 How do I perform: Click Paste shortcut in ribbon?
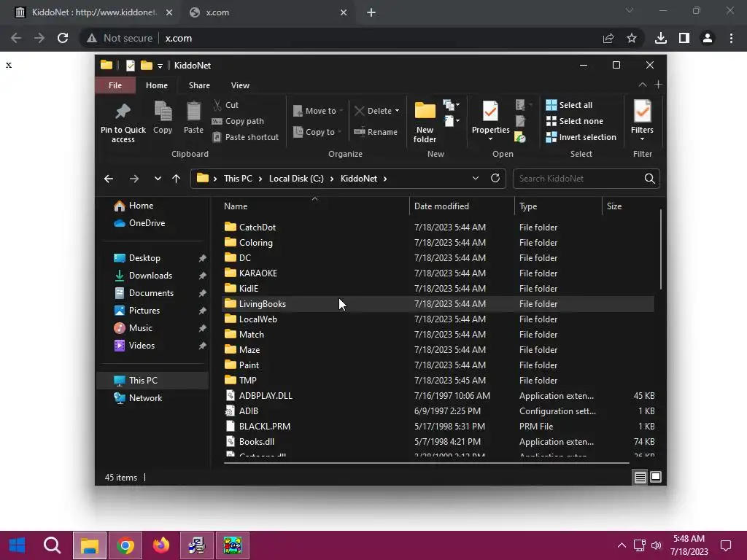tap(245, 137)
